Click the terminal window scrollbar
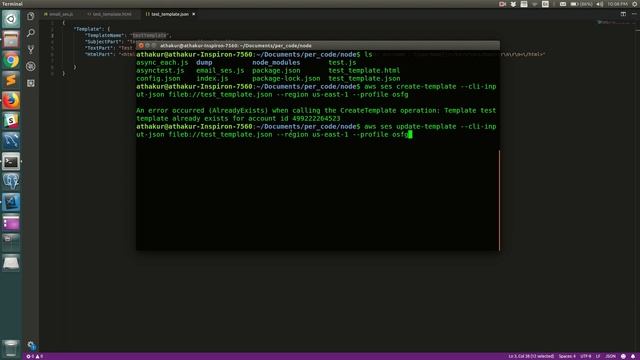 [x=499, y=200]
